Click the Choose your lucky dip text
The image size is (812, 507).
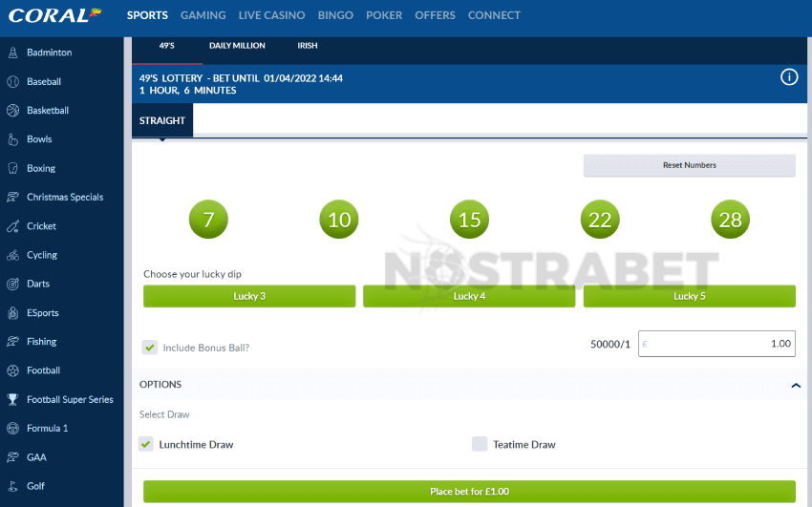coord(192,274)
